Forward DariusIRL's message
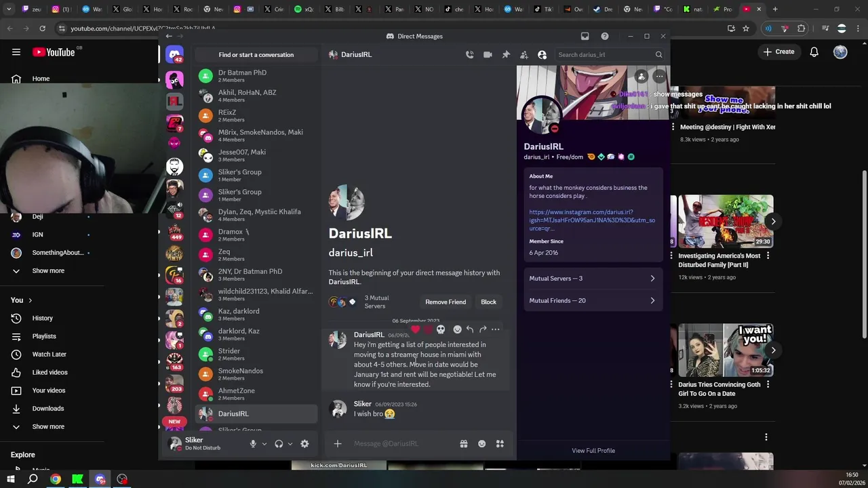This screenshot has height=488, width=868. click(483, 329)
